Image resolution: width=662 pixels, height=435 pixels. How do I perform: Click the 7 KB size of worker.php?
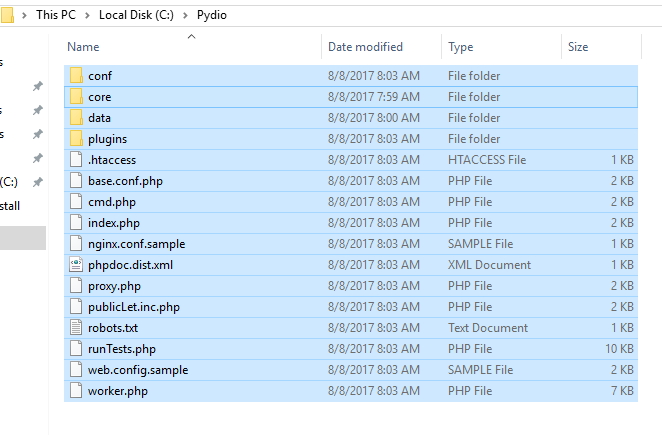pyautogui.click(x=622, y=391)
